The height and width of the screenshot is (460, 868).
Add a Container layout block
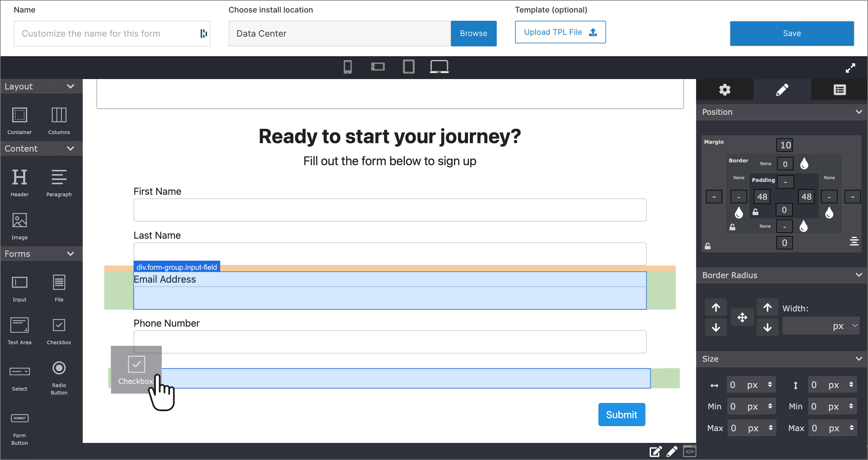[20, 121]
